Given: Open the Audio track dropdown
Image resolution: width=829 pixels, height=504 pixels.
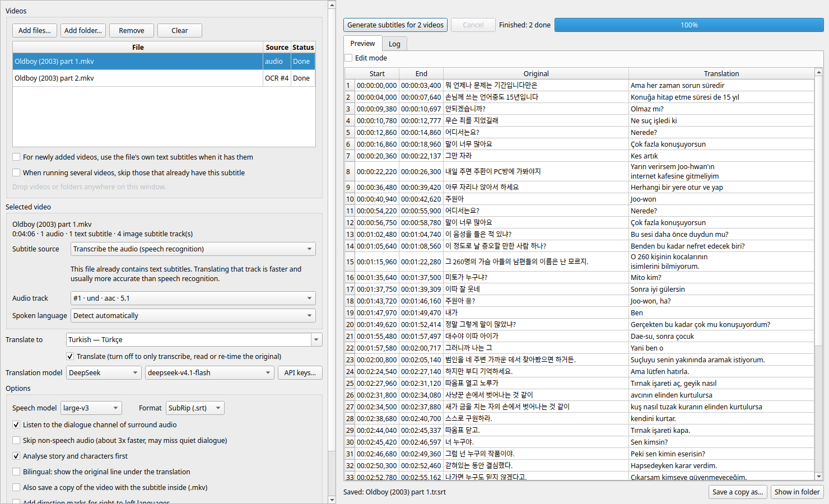Looking at the screenshot, I should (193, 298).
